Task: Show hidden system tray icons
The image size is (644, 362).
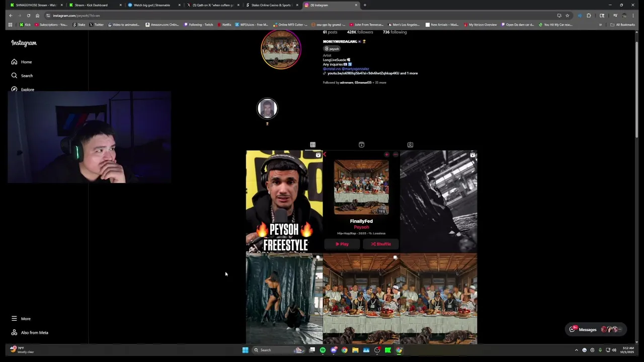Action: tap(577, 350)
